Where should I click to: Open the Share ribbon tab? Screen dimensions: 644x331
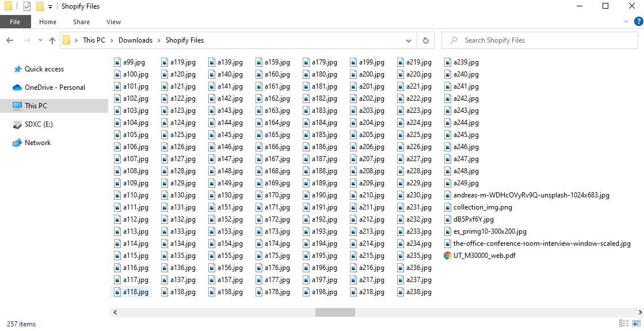pos(81,22)
